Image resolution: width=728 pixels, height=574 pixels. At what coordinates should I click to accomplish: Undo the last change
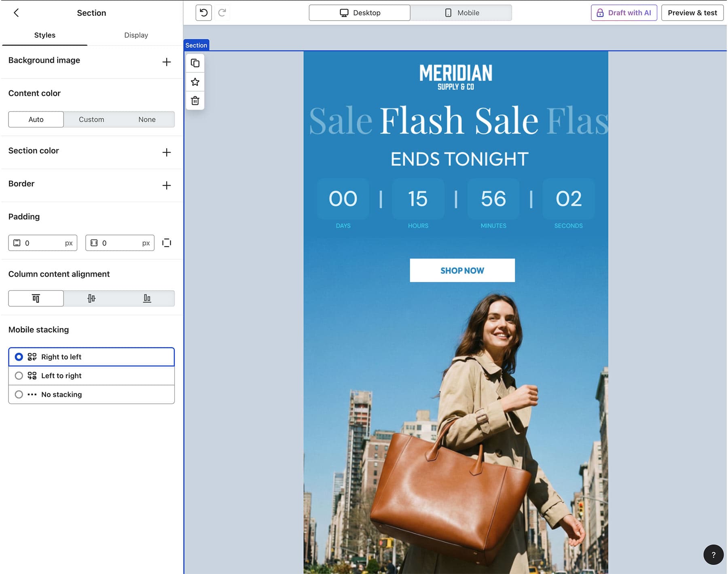[x=203, y=12]
